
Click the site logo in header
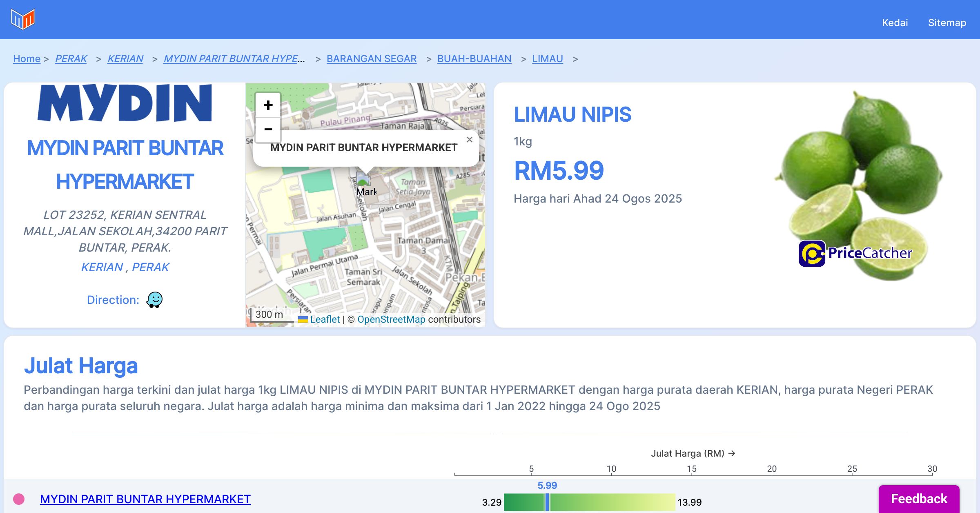[23, 19]
